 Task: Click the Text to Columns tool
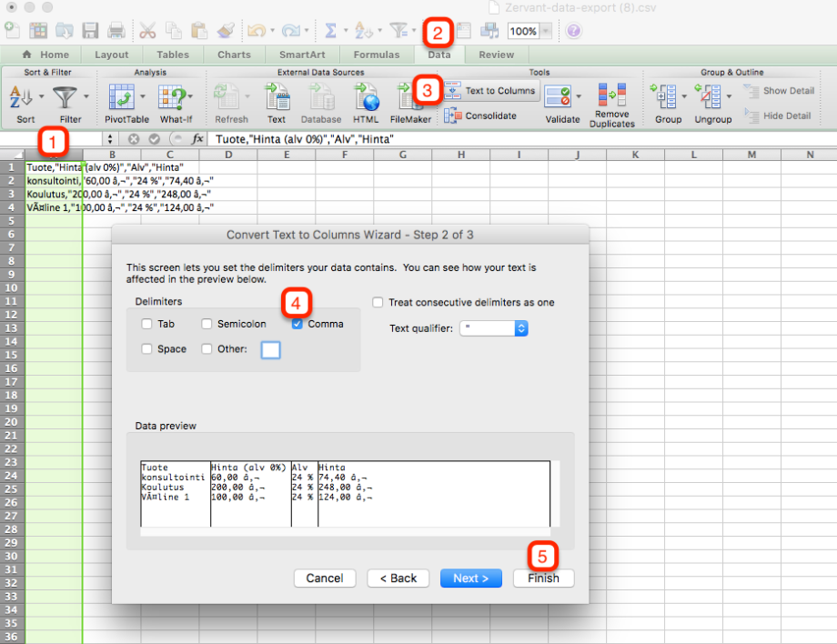[x=490, y=91]
